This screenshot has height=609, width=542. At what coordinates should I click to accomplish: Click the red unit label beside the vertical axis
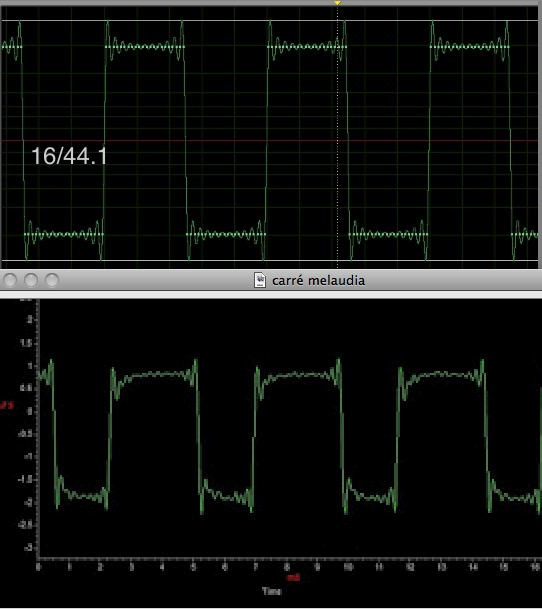[7, 405]
